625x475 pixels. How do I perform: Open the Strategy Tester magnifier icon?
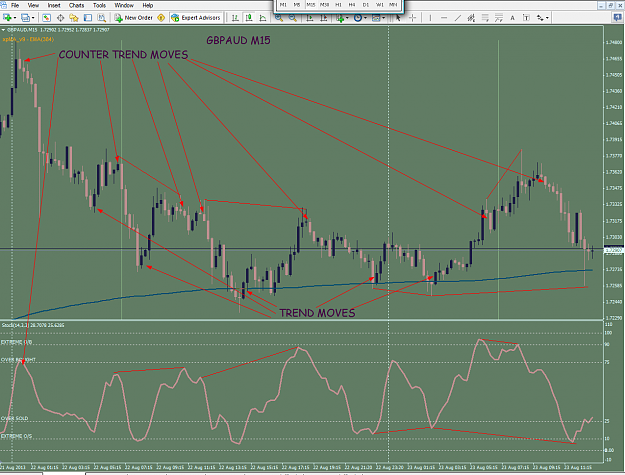[x=102, y=18]
